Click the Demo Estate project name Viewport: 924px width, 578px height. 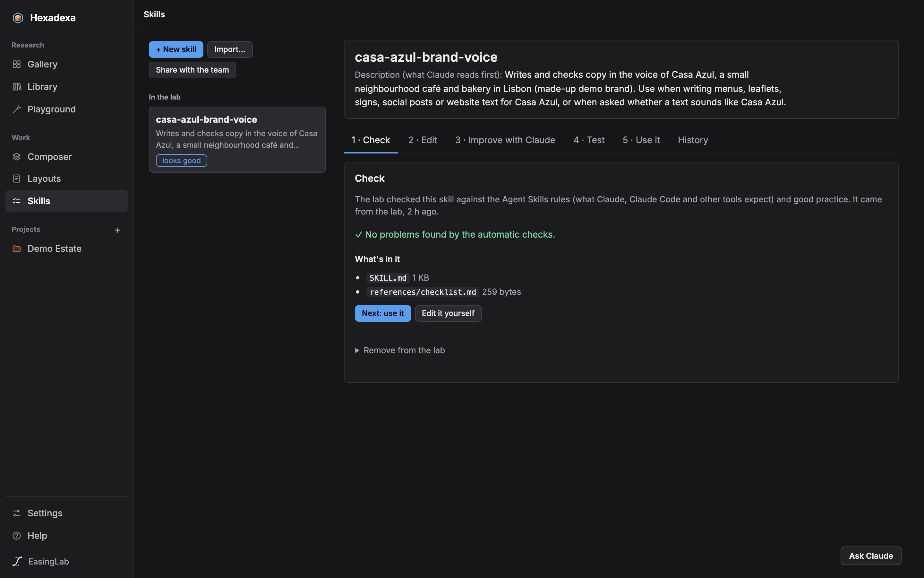click(x=55, y=249)
